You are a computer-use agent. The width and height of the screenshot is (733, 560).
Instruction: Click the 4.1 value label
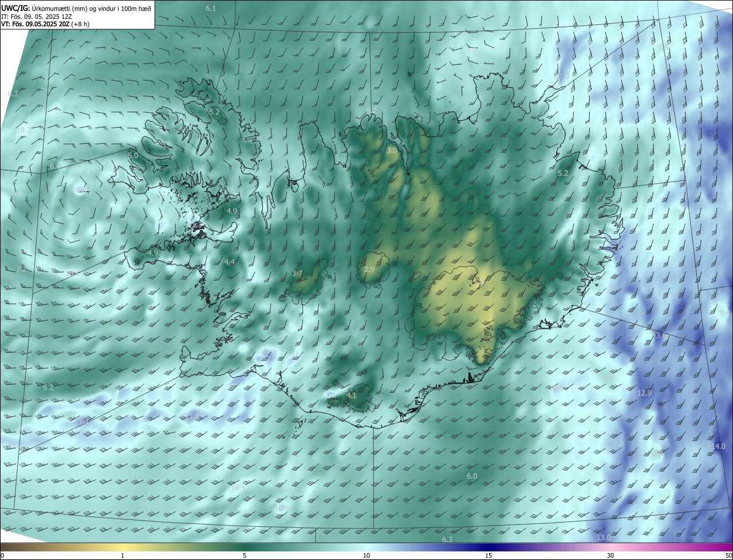[x=352, y=395]
